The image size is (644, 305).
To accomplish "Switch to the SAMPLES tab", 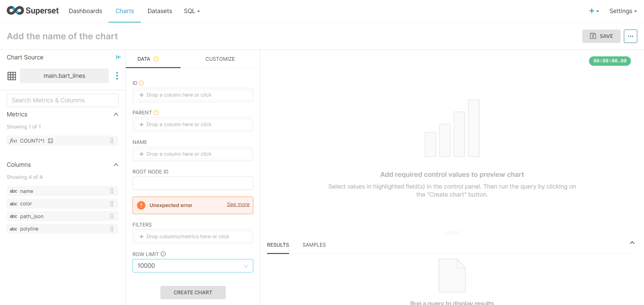I will coord(314,245).
